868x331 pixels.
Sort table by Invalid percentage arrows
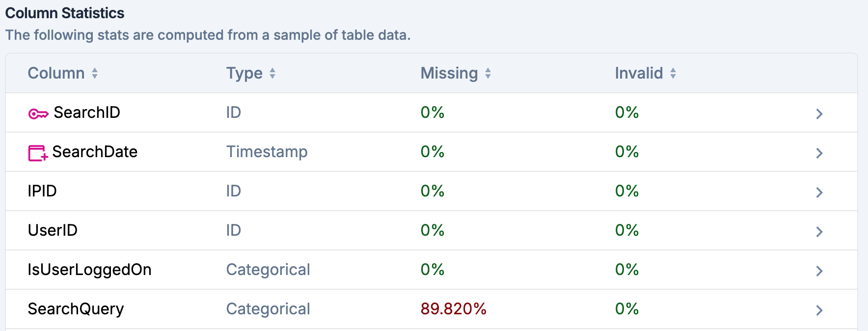click(673, 73)
